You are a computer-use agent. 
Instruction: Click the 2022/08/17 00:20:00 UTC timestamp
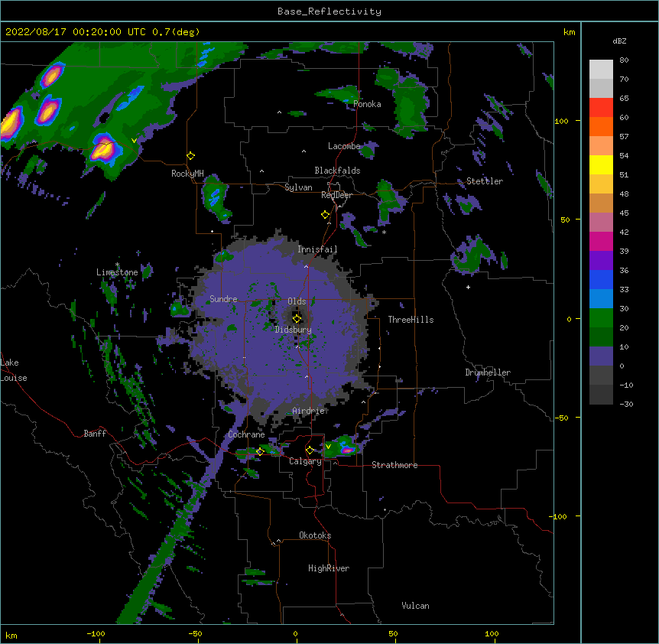[75, 32]
